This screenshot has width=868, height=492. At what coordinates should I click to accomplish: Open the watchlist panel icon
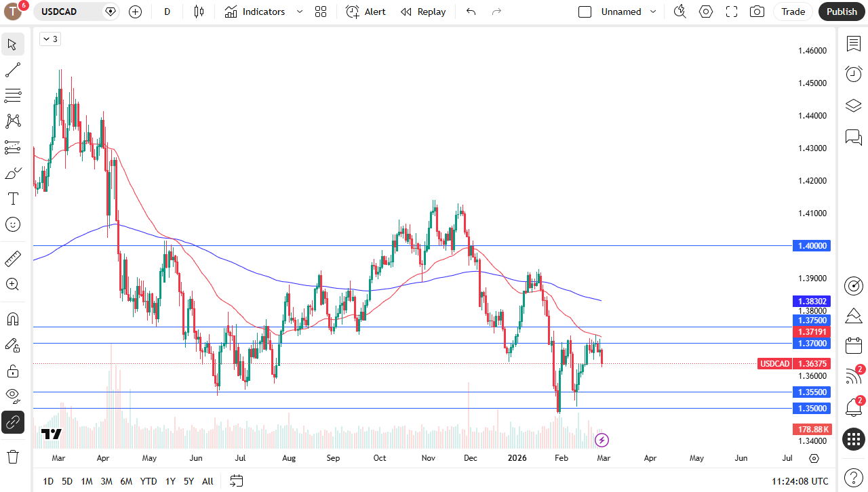click(854, 44)
